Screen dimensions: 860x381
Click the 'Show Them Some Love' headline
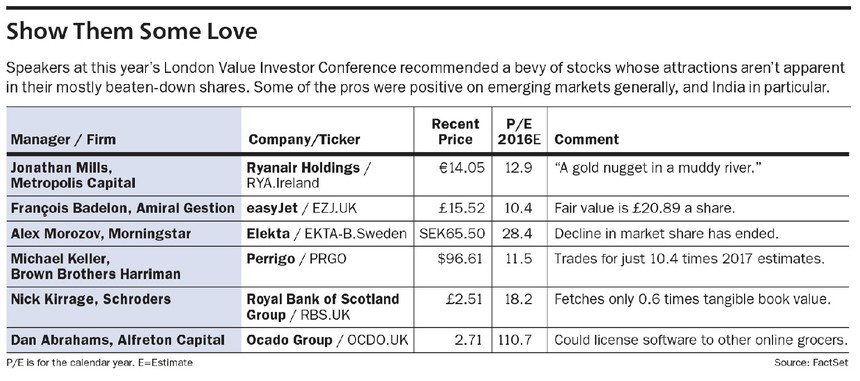pos(132,32)
